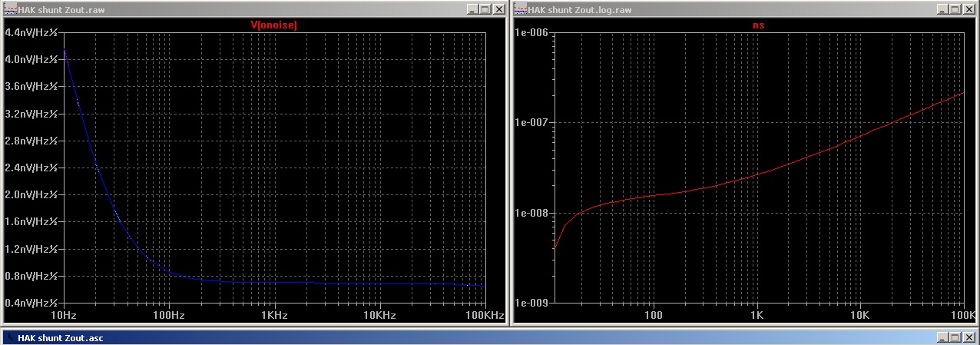Click the 100KHz frequency axis label
The image size is (980, 345).
tap(485, 316)
